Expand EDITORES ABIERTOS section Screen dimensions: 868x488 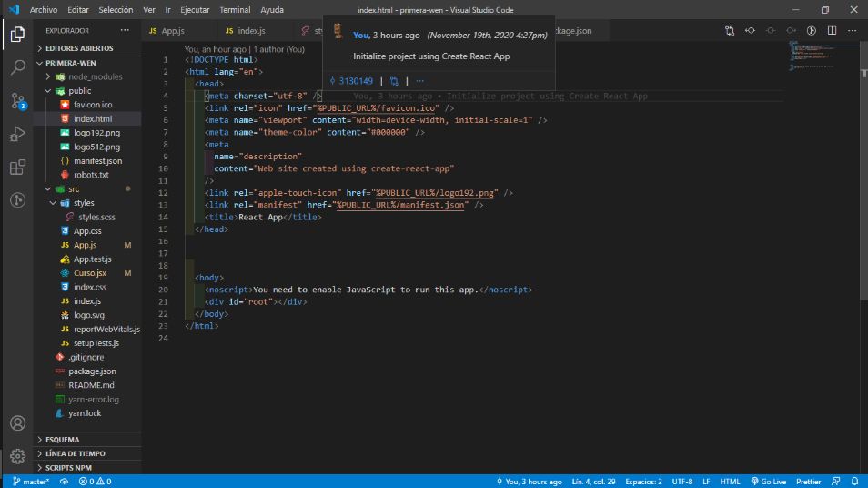87,48
